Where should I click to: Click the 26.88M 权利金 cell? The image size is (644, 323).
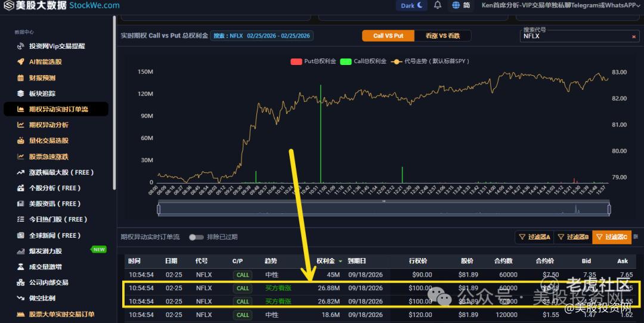pyautogui.click(x=329, y=288)
